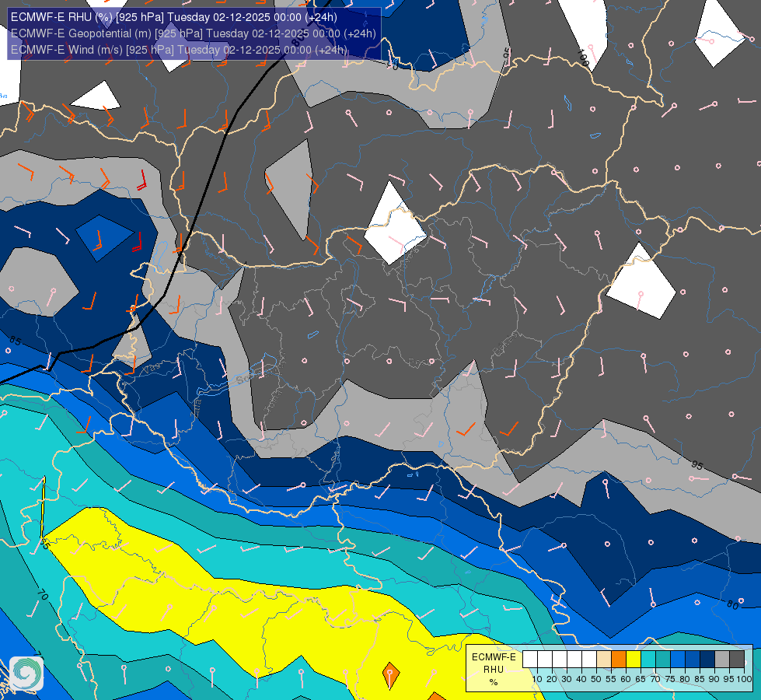This screenshot has width=761, height=700.
Task: Click the legend label ECMWF-E RHU %
Action: point(494,670)
